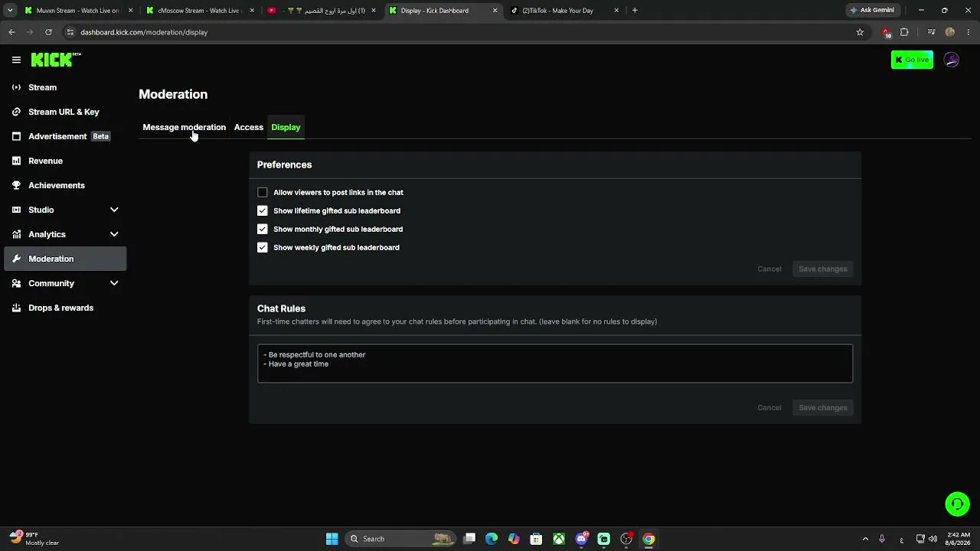Click the Drops & rewards icon
The height and width of the screenshot is (551, 980).
[16, 308]
